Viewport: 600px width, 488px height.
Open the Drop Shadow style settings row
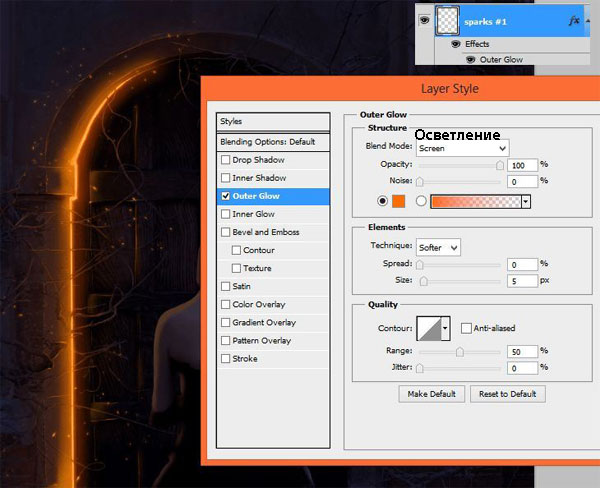pos(273,160)
